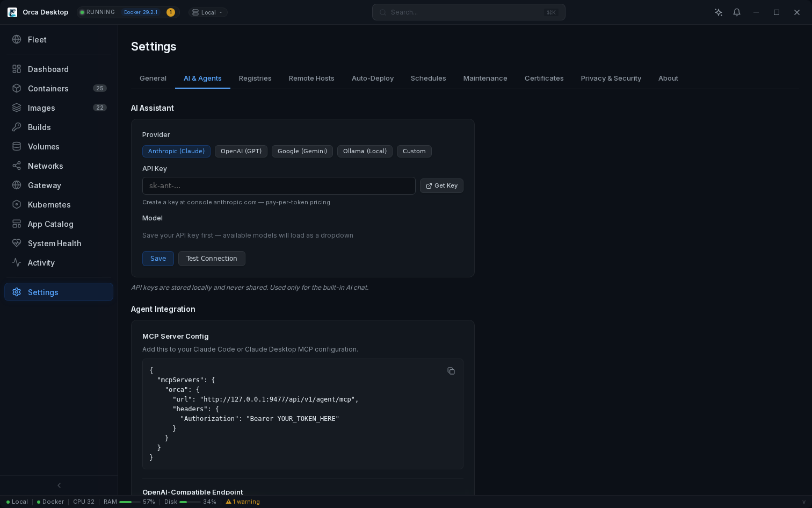The height and width of the screenshot is (508, 812).
Task: Click the Orca Desktop logo icon
Action: click(x=12, y=12)
